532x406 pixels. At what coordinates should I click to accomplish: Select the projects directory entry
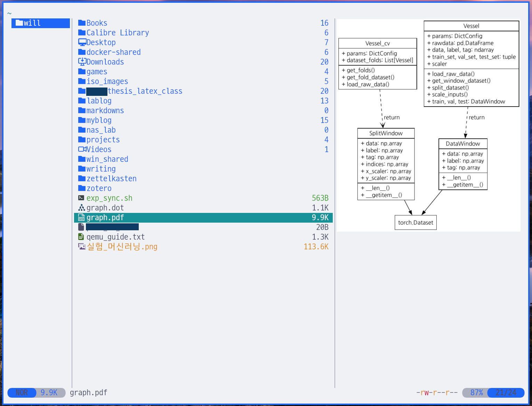pyautogui.click(x=103, y=140)
